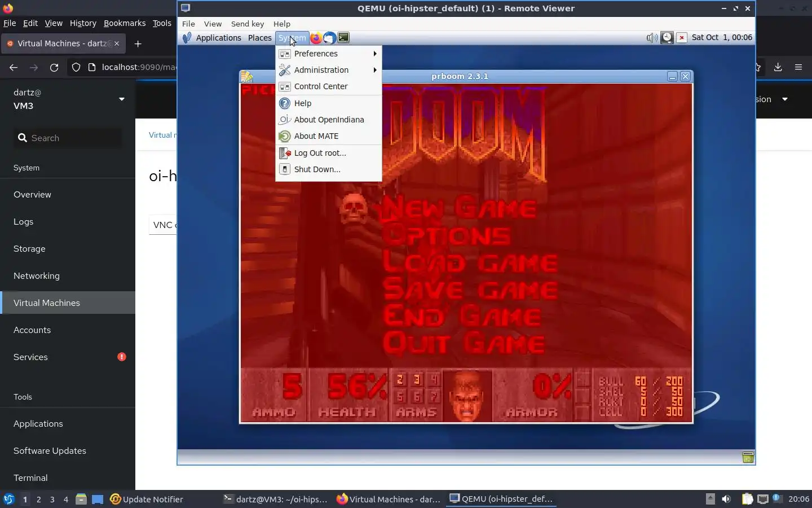Choose About MATE
Viewport: 812px width, 508px height.
tap(329, 136)
